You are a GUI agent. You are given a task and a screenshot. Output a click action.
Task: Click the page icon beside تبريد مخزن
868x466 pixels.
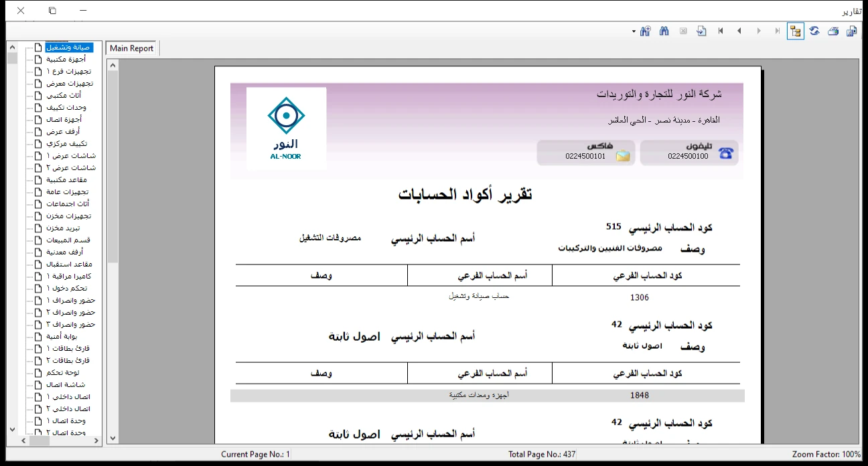tap(38, 228)
